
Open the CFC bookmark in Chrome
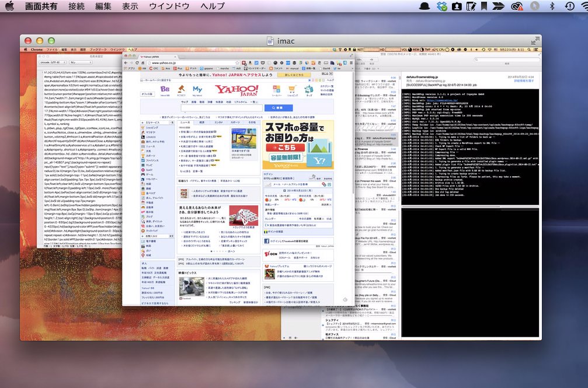154,69
